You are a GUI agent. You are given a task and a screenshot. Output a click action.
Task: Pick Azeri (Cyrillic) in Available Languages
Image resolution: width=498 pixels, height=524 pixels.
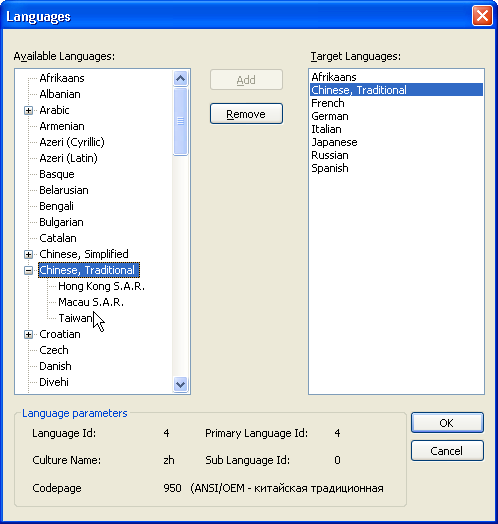(72, 142)
